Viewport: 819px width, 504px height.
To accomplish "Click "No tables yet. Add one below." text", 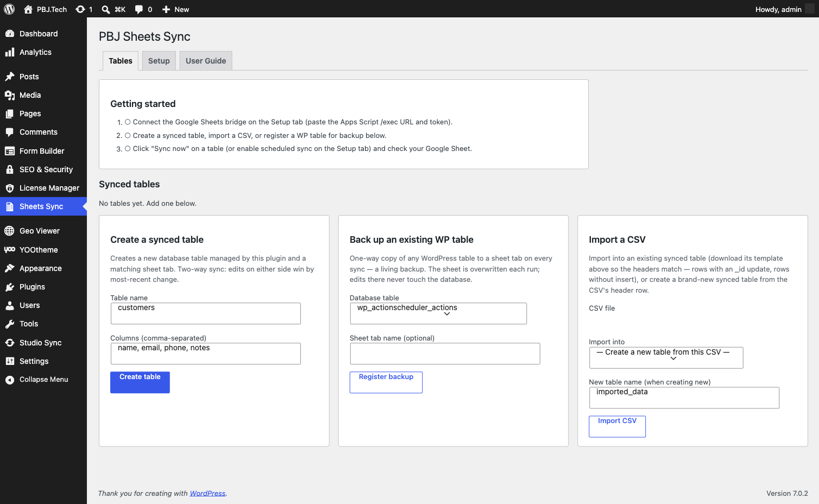I will [x=148, y=203].
